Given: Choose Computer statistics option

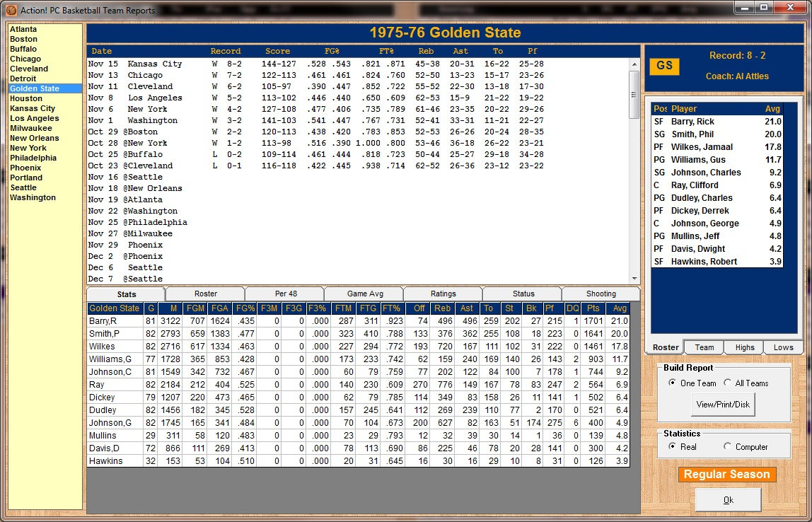Looking at the screenshot, I should (727, 446).
